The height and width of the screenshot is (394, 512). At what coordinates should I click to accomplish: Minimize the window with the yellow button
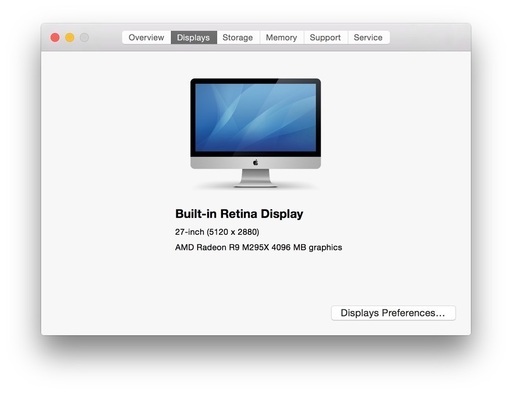tap(70, 38)
